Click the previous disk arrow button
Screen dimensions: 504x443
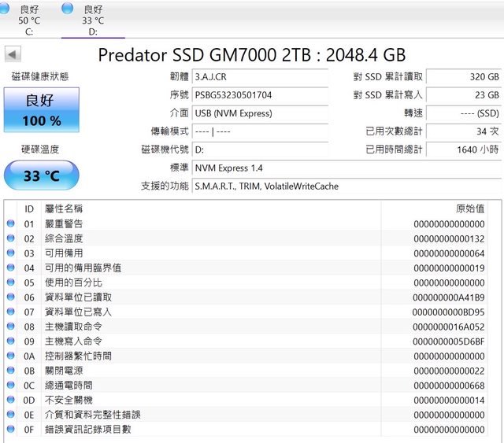(x=13, y=54)
